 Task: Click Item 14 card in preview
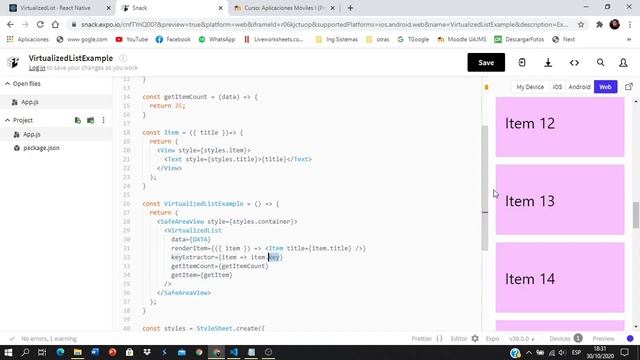pos(560,278)
